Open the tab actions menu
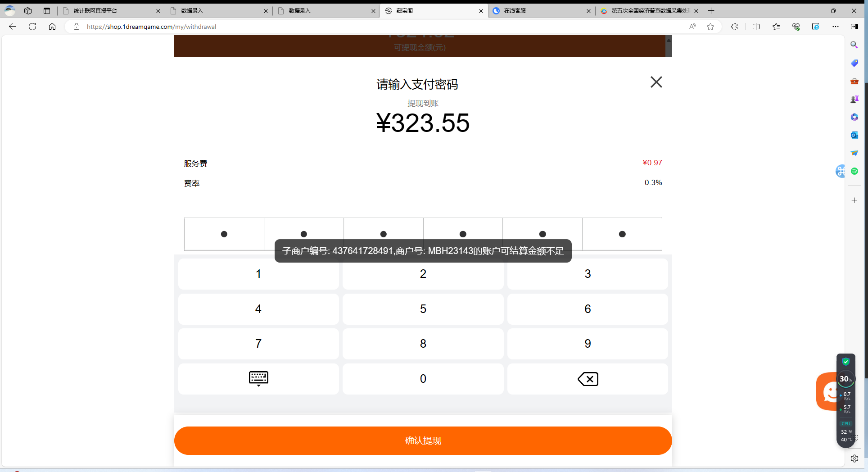The image size is (868, 472). tap(47, 11)
